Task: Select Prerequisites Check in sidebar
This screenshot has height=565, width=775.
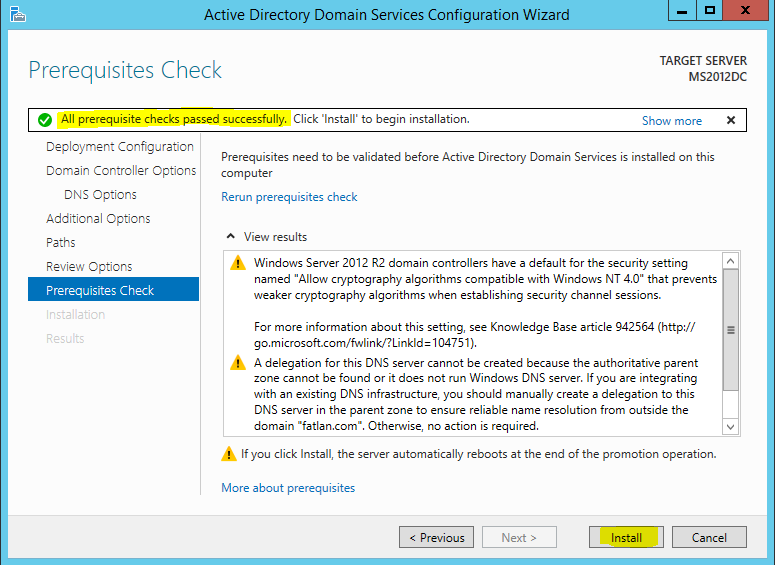Action: pos(114,290)
